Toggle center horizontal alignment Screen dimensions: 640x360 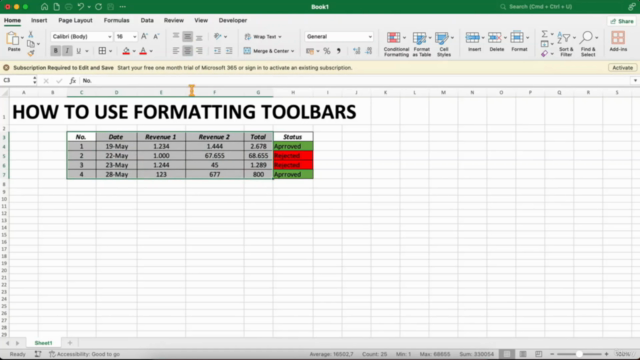(187, 51)
